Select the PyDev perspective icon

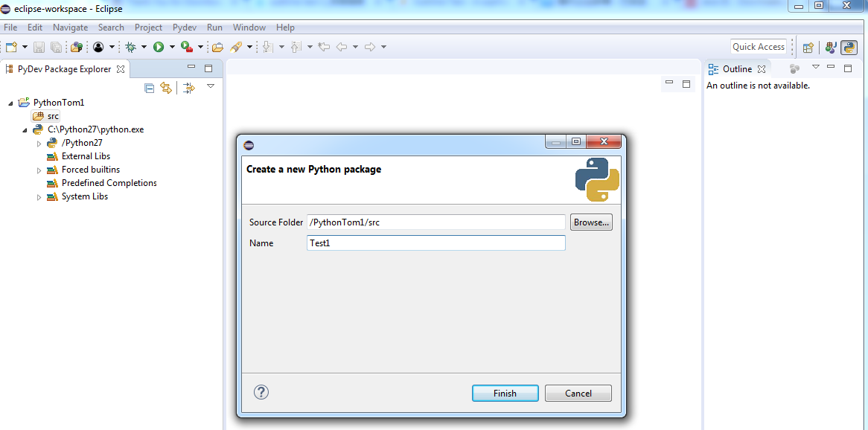849,48
